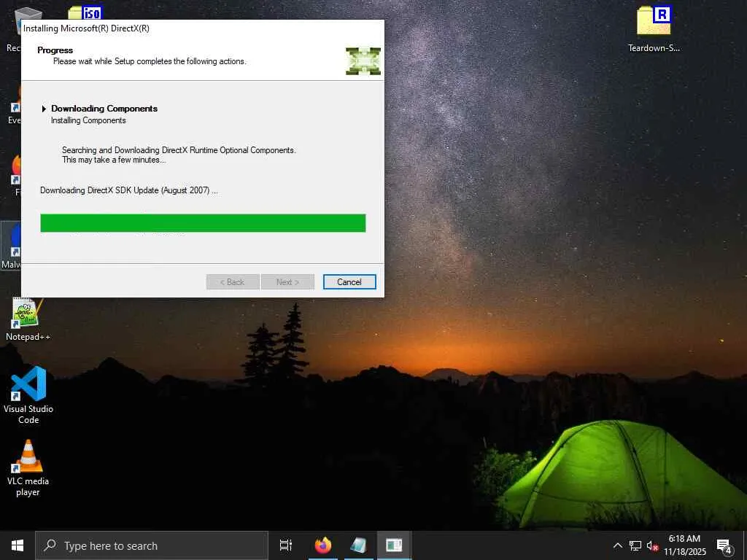Click the muted volume tray icon
The height and width of the screenshot is (560, 747).
(x=652, y=545)
